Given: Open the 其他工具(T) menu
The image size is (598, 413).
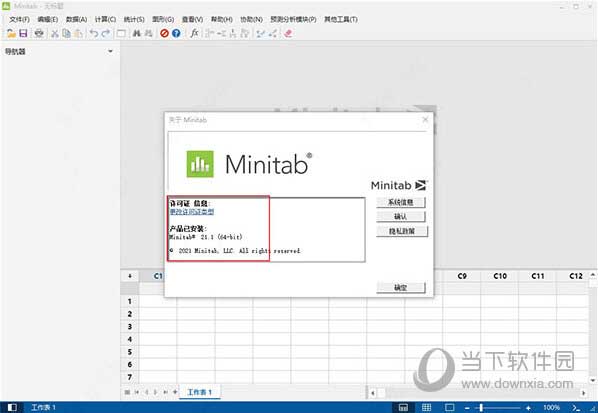Looking at the screenshot, I should pos(341,19).
